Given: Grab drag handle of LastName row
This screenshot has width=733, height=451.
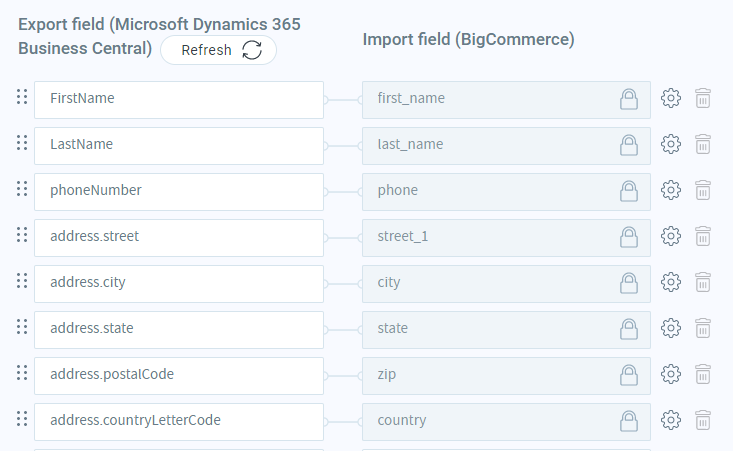Looking at the screenshot, I should [x=22, y=143].
